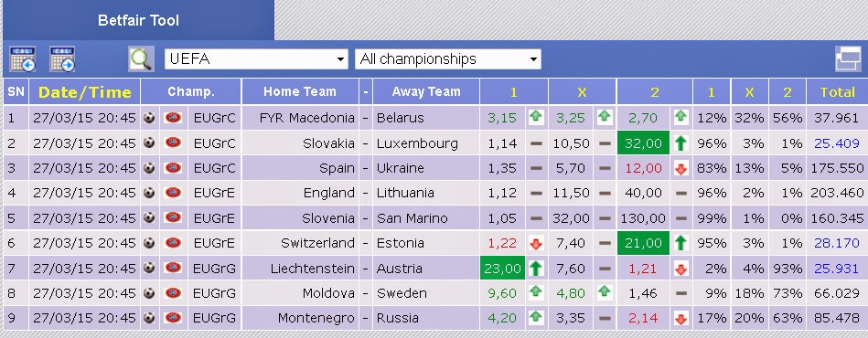Click the green highlighted 21,00 odds cell
Screen dimensions: 868x338
click(643, 243)
